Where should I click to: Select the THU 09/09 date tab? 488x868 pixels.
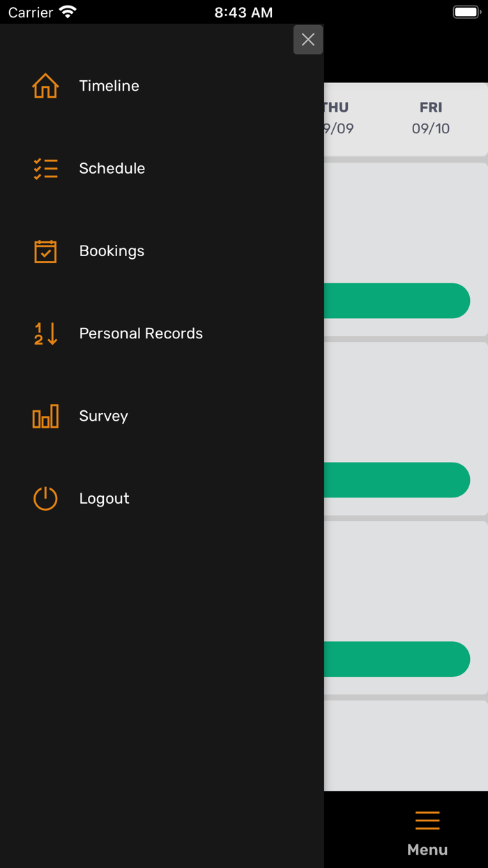[337, 118]
